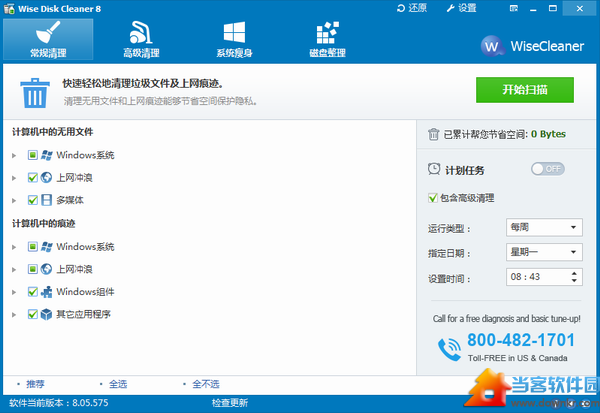Click the cube icon for 其它应用程序
The height and width of the screenshot is (413, 600).
point(46,314)
